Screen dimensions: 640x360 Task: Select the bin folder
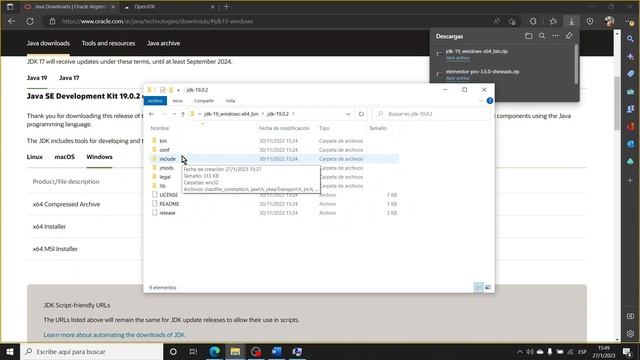coord(163,141)
